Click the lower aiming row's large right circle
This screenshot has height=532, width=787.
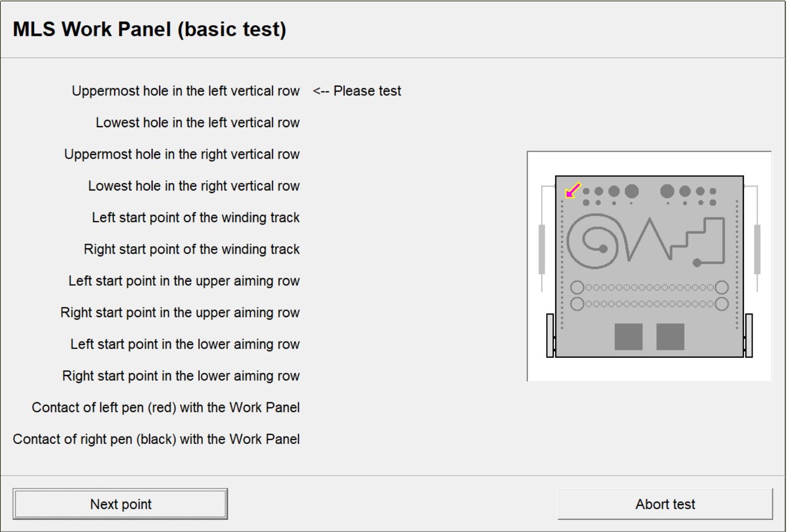tap(721, 304)
